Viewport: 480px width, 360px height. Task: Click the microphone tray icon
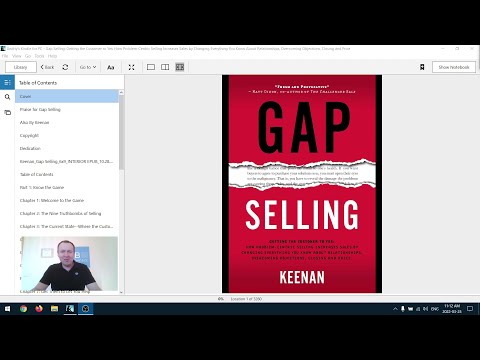click(x=403, y=309)
